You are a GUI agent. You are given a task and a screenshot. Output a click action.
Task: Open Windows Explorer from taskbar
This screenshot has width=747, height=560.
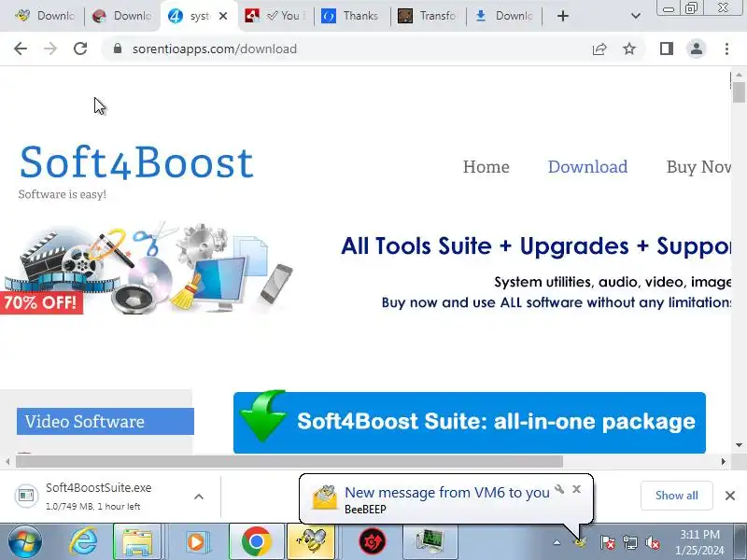coord(137,542)
